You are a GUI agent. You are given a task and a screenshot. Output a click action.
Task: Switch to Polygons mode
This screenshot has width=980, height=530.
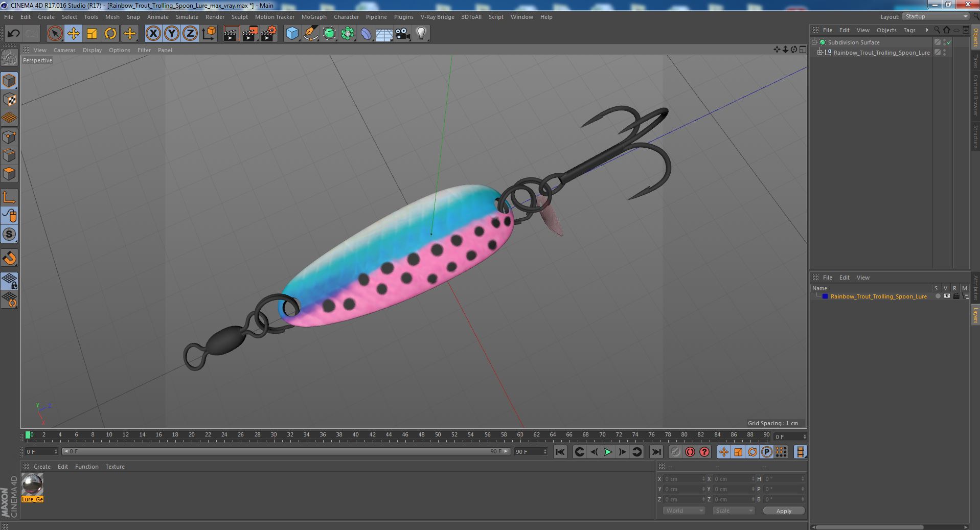click(9, 174)
